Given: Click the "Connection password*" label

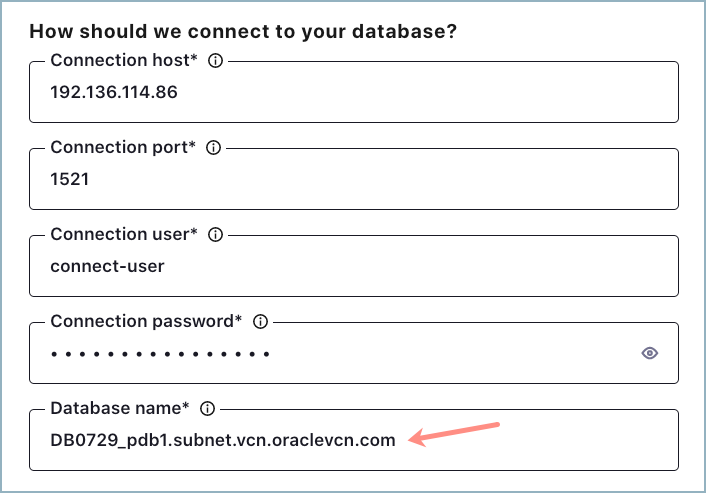Looking at the screenshot, I should (x=146, y=322).
